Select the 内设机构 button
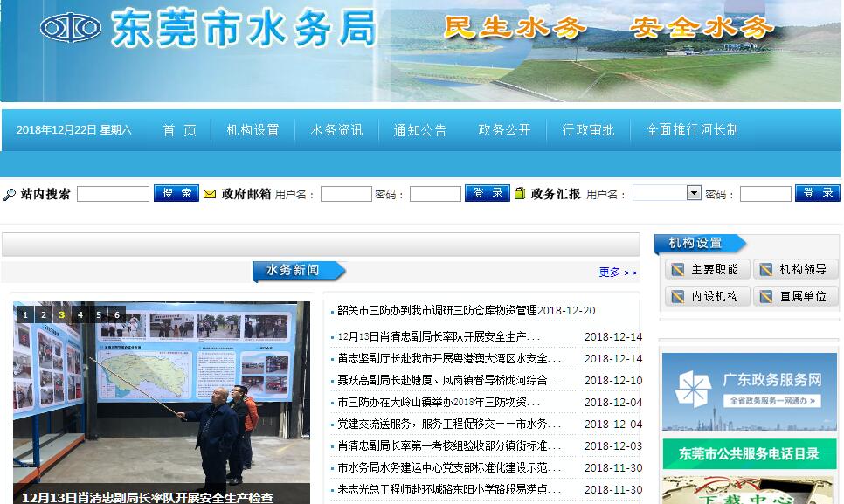The width and height of the screenshot is (844, 504). 706,297
